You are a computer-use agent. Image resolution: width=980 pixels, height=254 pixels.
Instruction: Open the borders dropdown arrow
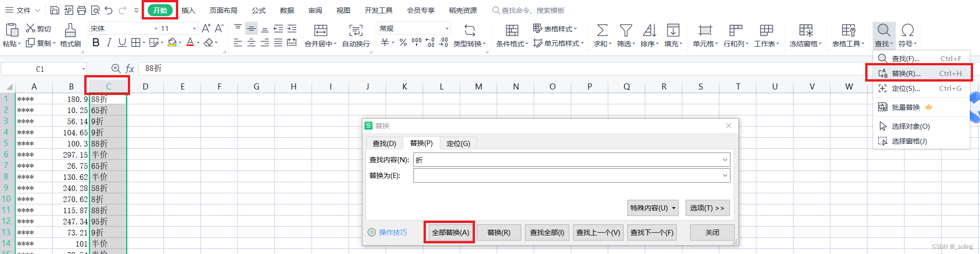(x=144, y=43)
